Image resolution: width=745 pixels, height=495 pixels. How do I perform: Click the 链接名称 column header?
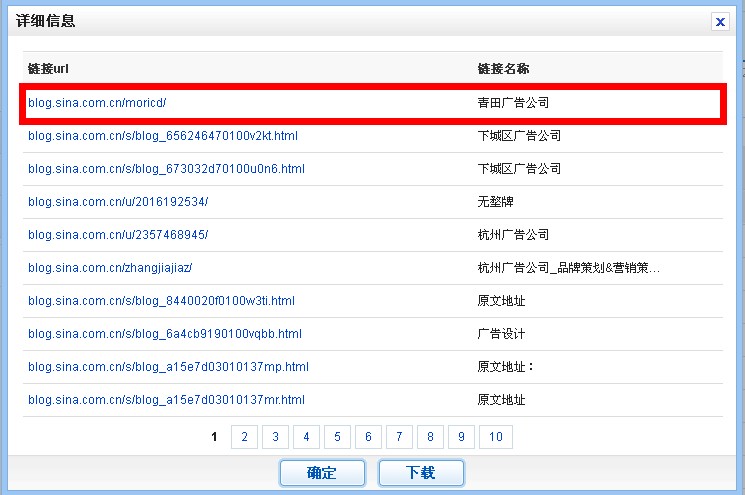[x=503, y=69]
